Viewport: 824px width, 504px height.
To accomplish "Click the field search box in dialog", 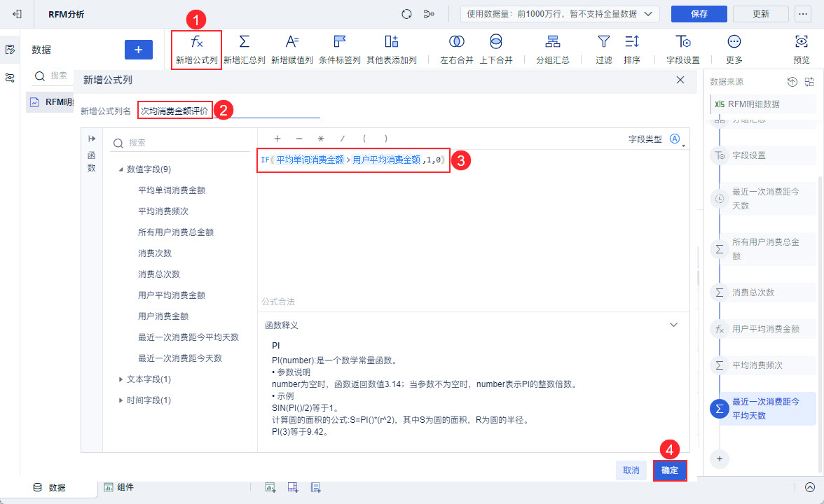I will tap(181, 143).
